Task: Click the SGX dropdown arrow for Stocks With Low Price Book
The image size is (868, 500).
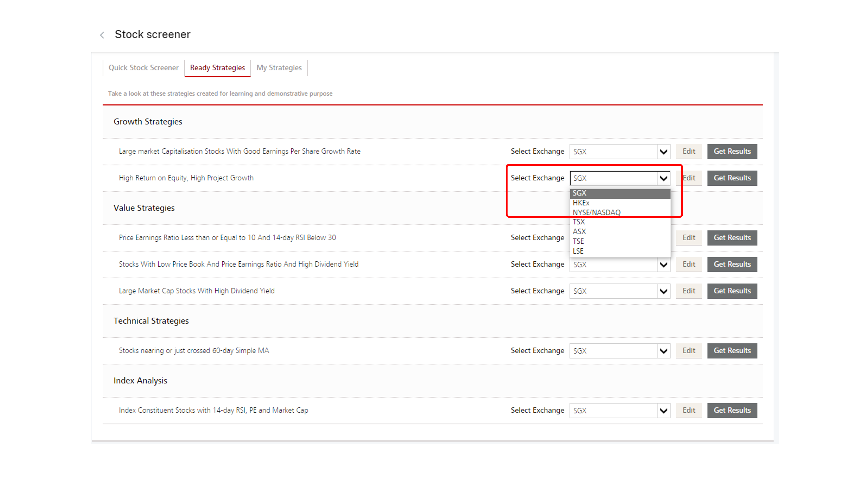Action: [664, 264]
